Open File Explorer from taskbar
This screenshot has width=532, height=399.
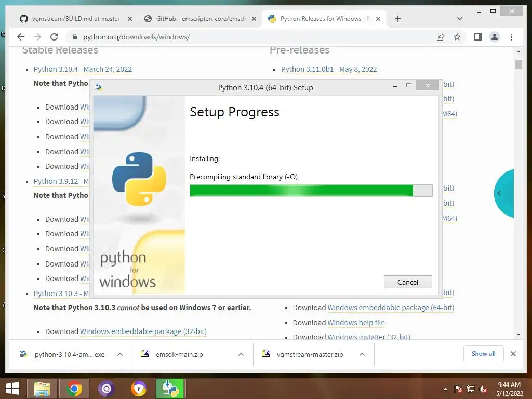[42, 389]
